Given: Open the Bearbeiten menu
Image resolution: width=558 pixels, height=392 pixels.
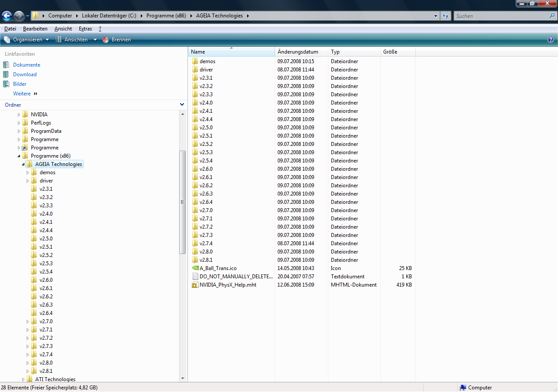Looking at the screenshot, I should coord(35,29).
